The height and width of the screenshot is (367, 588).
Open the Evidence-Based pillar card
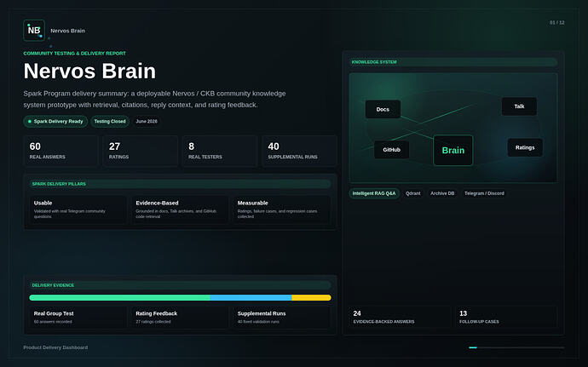(x=180, y=209)
